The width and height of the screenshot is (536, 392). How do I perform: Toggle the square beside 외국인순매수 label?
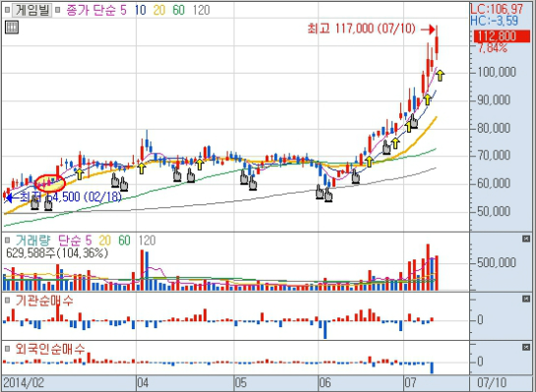tap(7, 349)
